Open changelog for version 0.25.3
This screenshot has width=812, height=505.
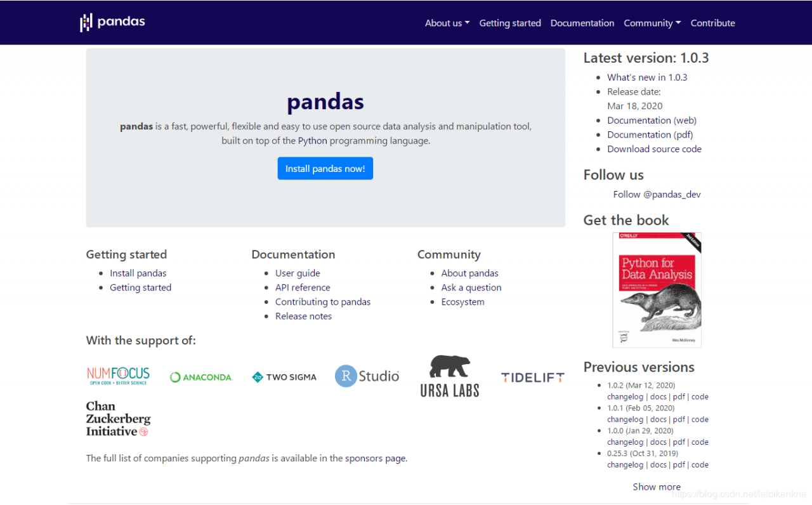click(x=625, y=465)
